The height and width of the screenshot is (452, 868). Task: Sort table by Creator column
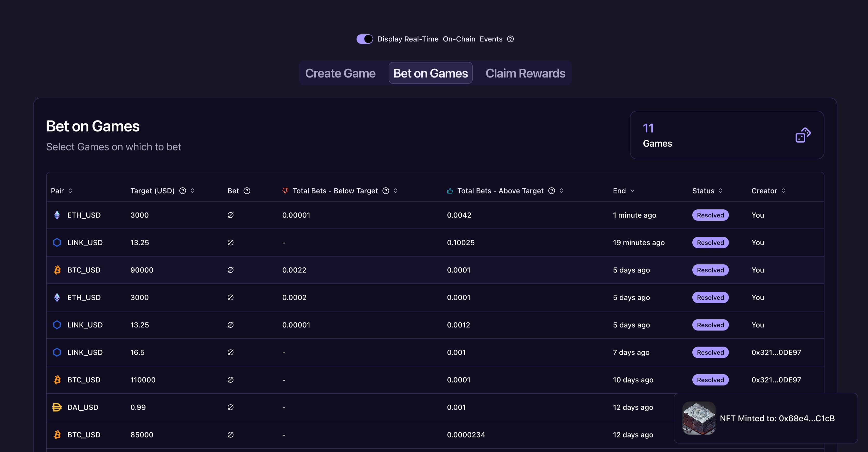tap(784, 191)
